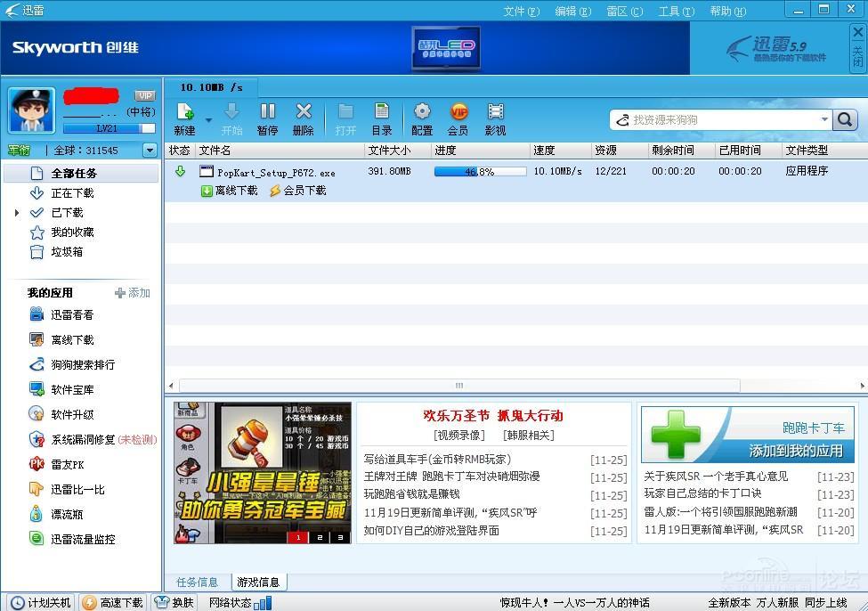
Task: Expand the search box dropdown arrow
Action: (x=824, y=119)
